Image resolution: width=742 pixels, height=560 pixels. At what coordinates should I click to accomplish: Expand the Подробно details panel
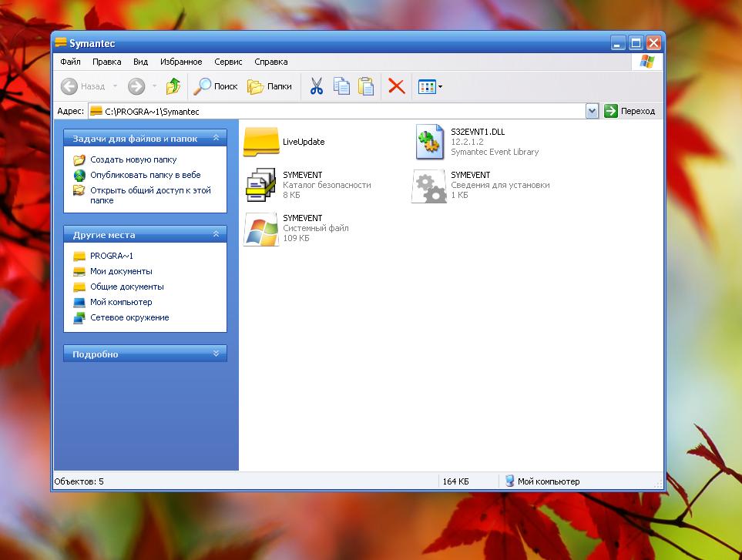pos(216,354)
